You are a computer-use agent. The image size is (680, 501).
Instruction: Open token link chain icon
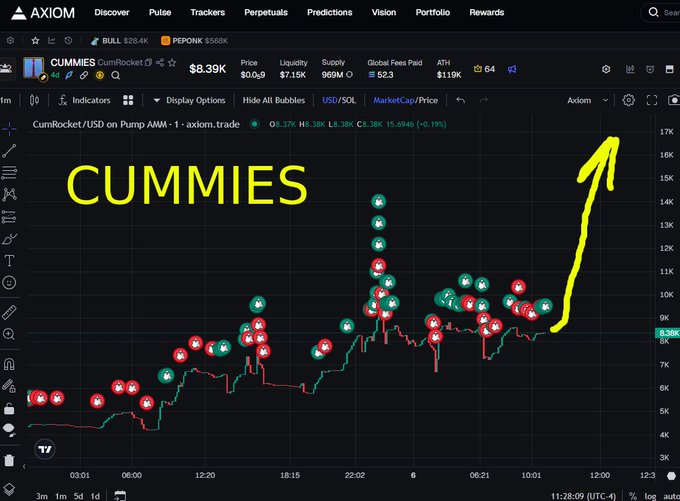(x=84, y=75)
